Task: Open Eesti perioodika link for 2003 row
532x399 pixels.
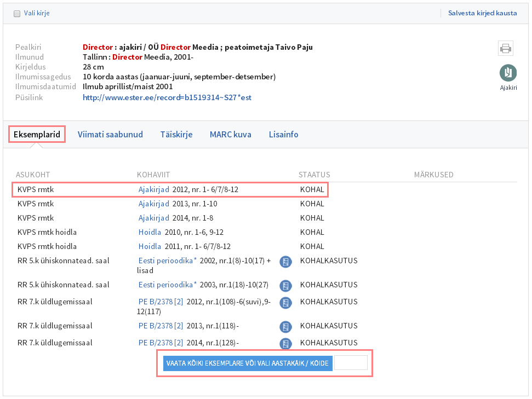Action: [x=168, y=285]
